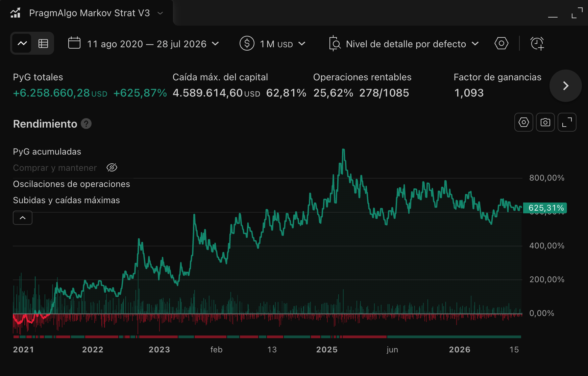Expand Nivel de detalle por defecto dropdown
Image resolution: width=588 pixels, height=376 pixels.
coord(412,44)
